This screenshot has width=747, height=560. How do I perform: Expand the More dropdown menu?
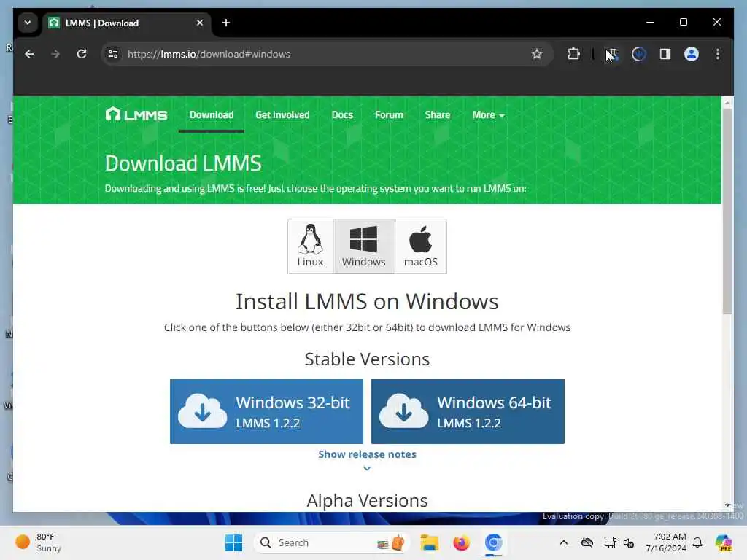pyautogui.click(x=488, y=114)
